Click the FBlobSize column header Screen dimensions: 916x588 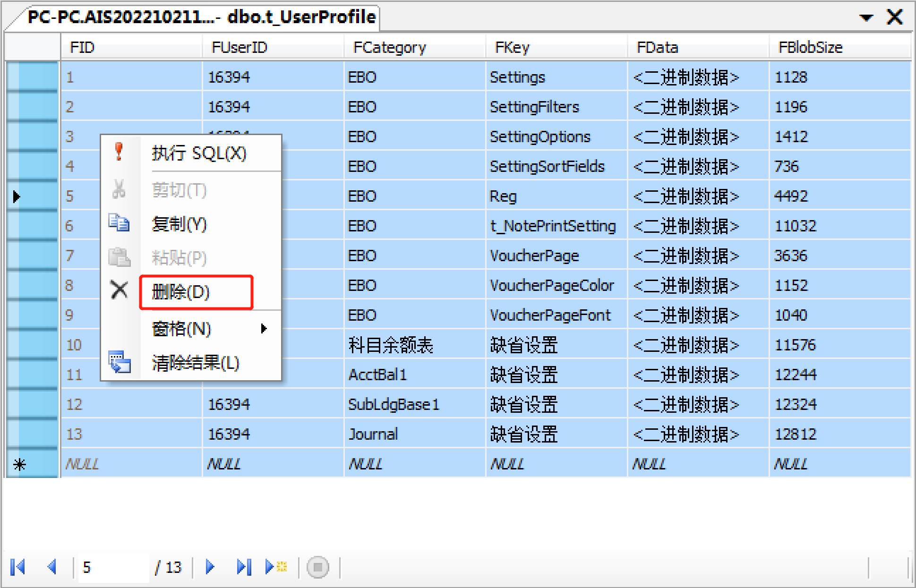coord(810,47)
